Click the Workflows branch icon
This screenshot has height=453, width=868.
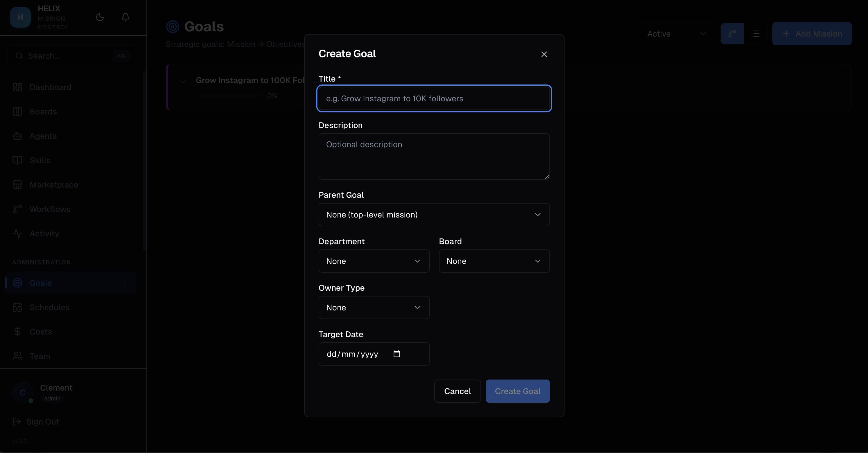click(17, 209)
